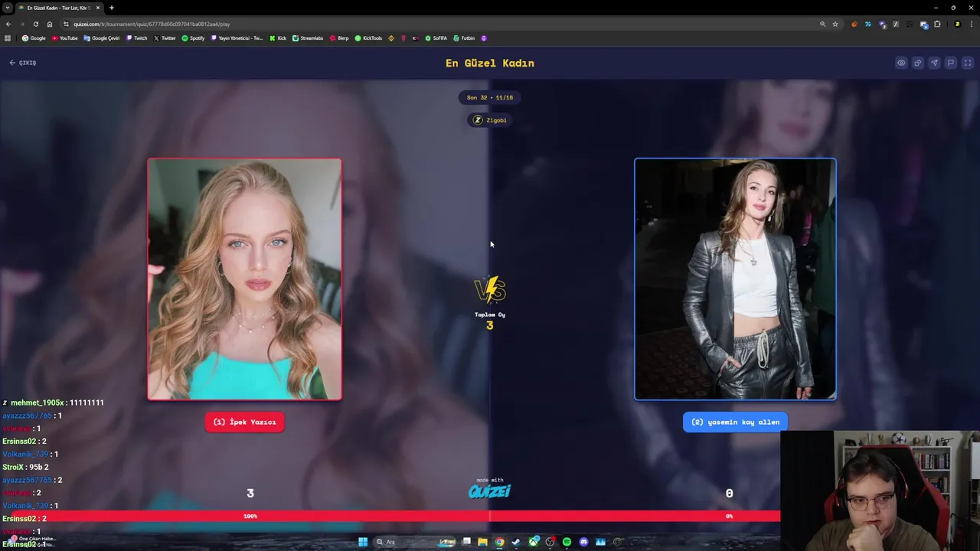Vote for (2) yasemin kay allen button
Viewport: 980px width, 551px height.
coord(735,422)
